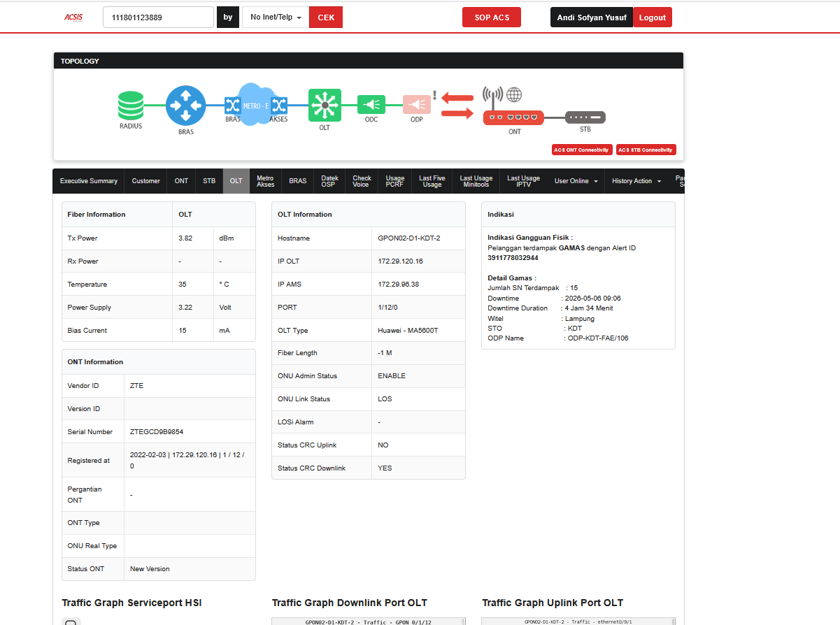Viewport: 840px width, 625px height.
Task: Open the BRAS tab in navigation bar
Action: (298, 181)
